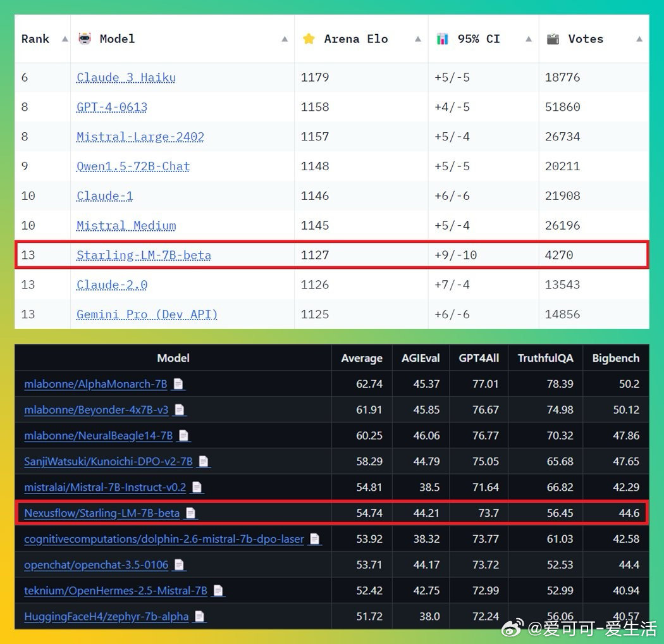The image size is (664, 644).
Task: Click document icon next to Kunoichi-DPO-v2-7B
Action: (x=204, y=461)
